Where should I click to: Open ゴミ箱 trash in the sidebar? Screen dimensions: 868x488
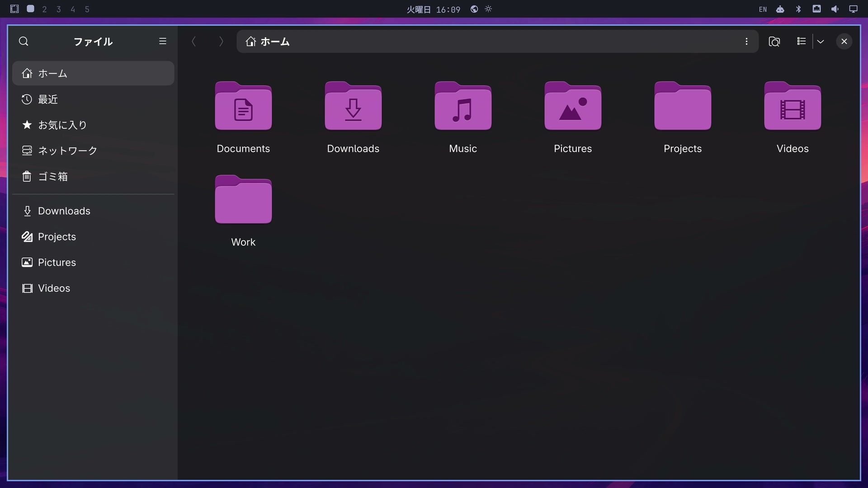point(93,177)
